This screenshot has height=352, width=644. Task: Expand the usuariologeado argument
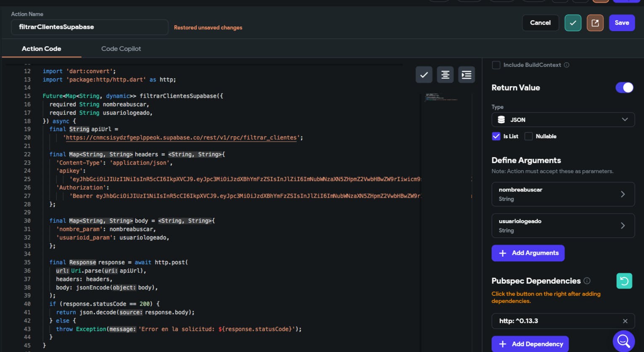(562, 226)
